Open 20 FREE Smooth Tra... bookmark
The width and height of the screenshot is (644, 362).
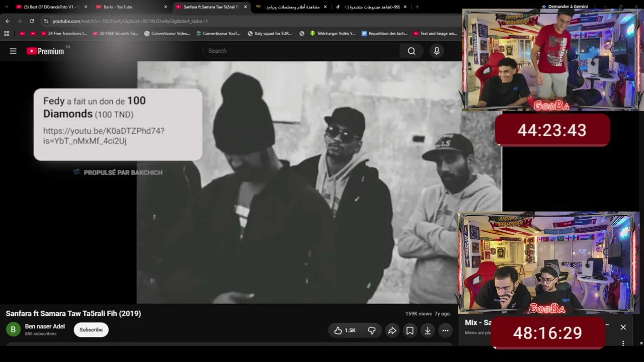(115, 34)
